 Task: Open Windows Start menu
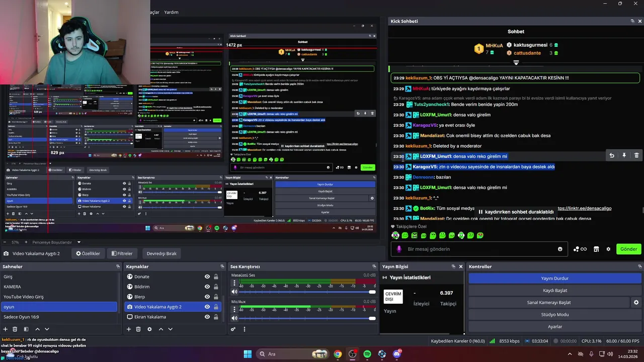coord(248,354)
